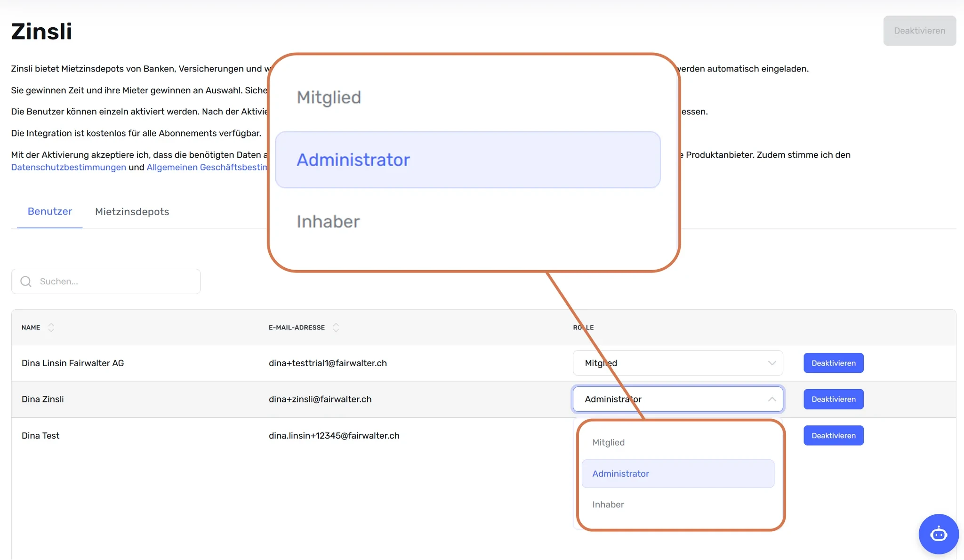Viewport: 964px width, 560px height.
Task: Select the Benutzer tab
Action: pos(50,211)
